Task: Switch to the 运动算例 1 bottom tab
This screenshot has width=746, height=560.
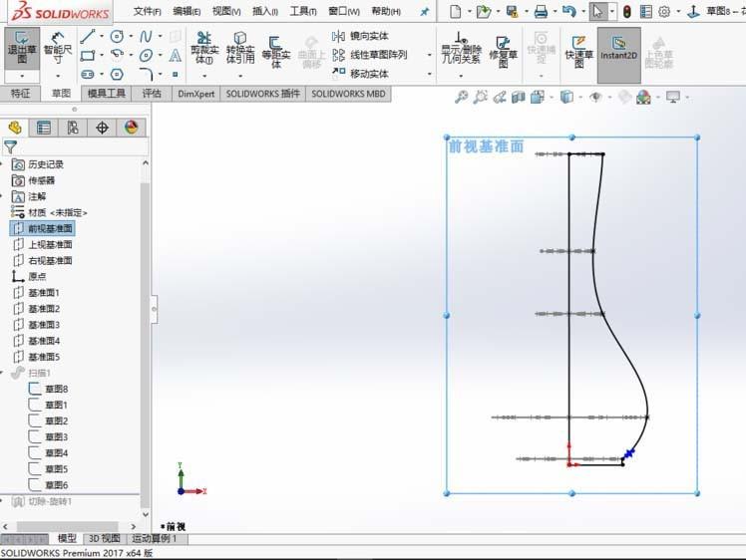Action: coord(155,539)
